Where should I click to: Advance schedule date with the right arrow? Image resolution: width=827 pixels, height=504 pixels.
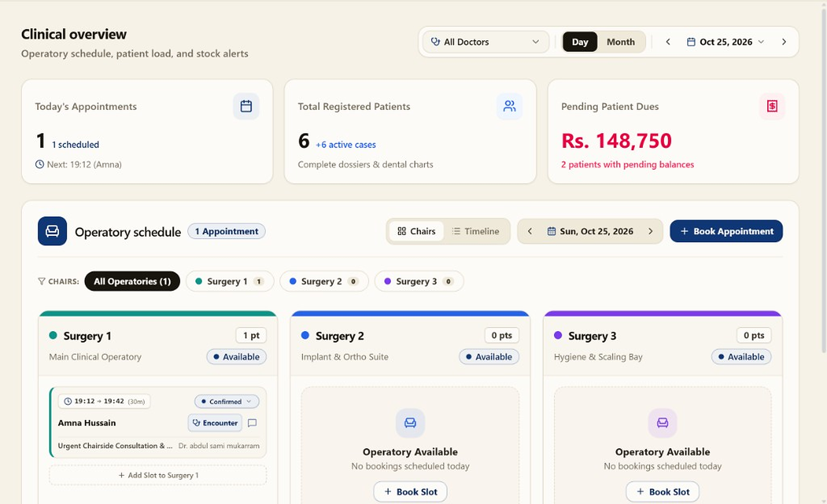[651, 231]
